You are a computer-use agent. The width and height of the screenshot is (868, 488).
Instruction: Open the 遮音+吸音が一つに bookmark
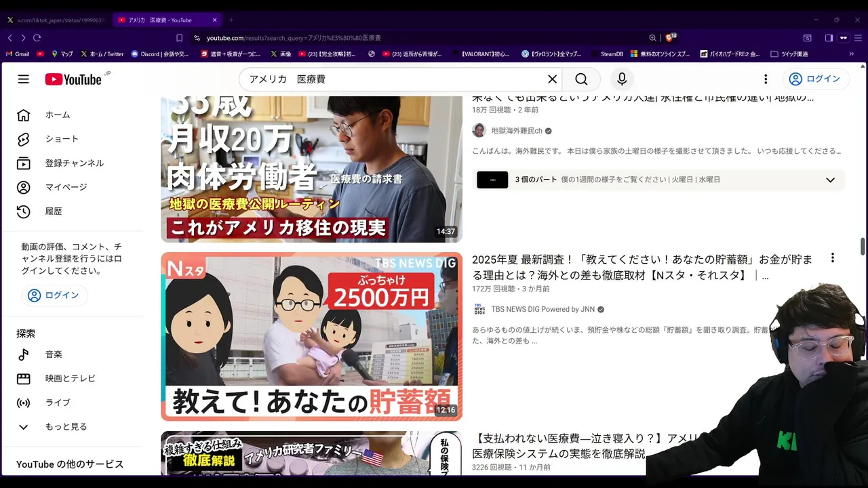click(x=231, y=54)
